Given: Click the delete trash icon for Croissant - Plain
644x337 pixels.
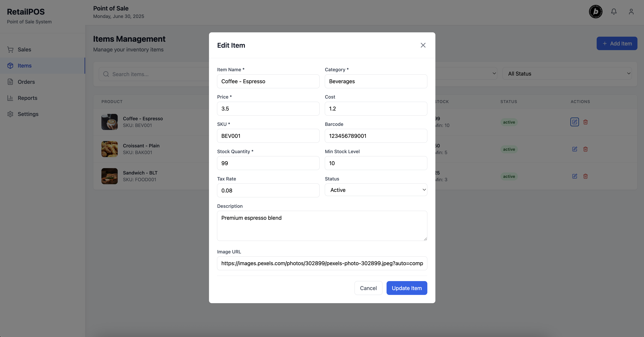Looking at the screenshot, I should [585, 149].
